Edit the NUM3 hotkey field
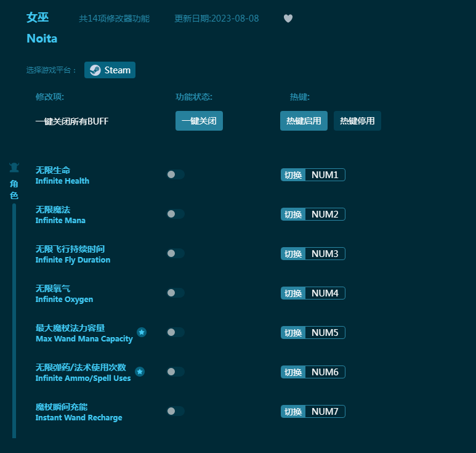Viewport: 476px width, 453px height. (x=325, y=254)
